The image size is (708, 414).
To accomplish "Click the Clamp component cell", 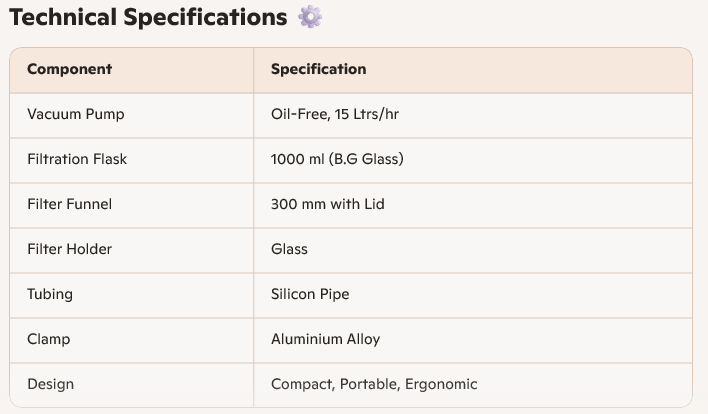I will 48,339.
